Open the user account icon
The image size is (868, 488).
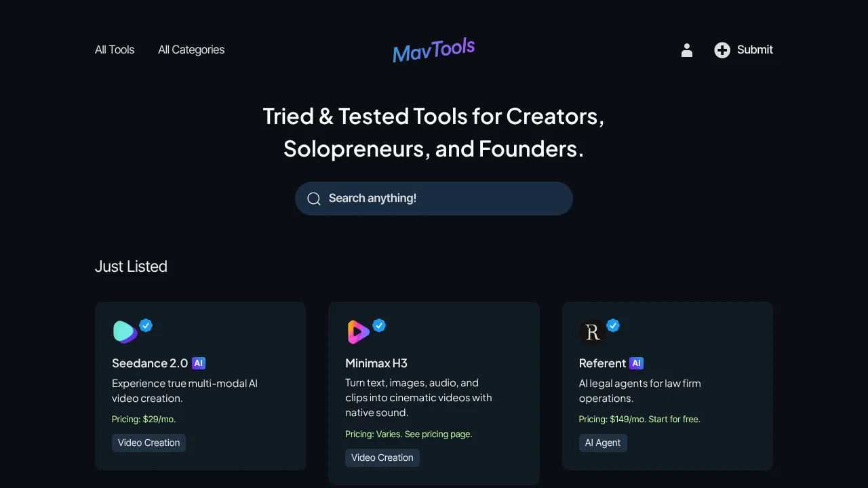tap(687, 50)
